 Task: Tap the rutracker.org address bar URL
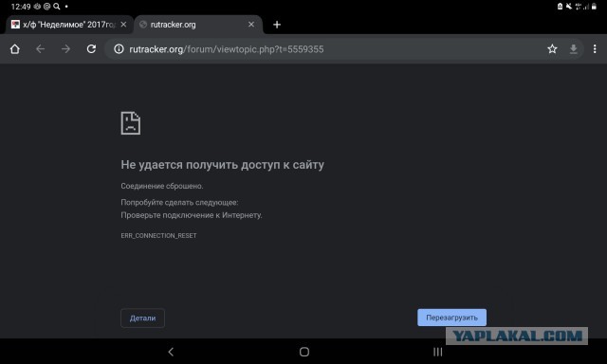point(227,49)
